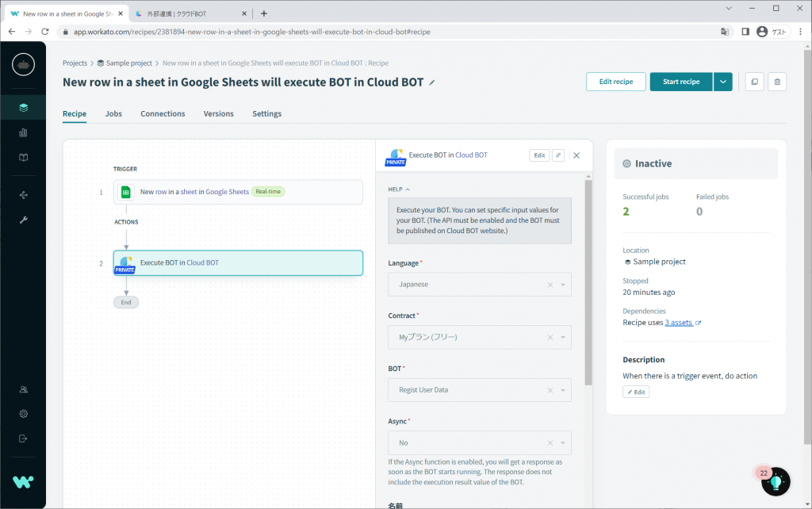
Task: Open the lightbulb help widget
Action: (x=776, y=482)
